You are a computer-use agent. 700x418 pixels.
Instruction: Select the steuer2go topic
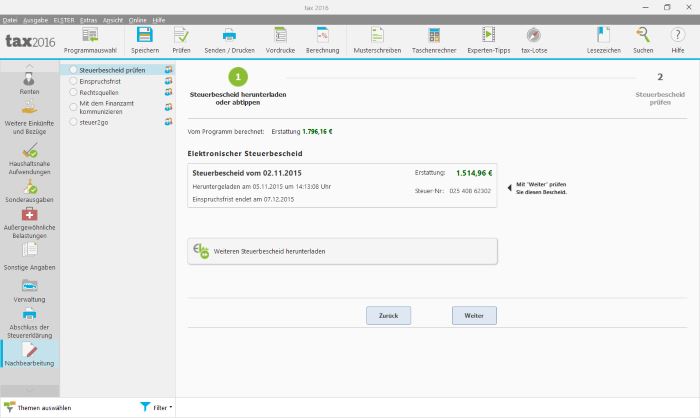(x=93, y=122)
